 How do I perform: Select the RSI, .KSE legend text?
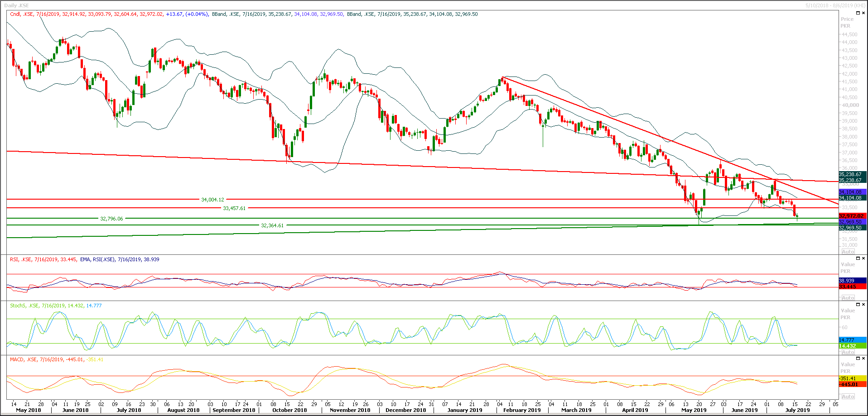pyautogui.click(x=21, y=259)
